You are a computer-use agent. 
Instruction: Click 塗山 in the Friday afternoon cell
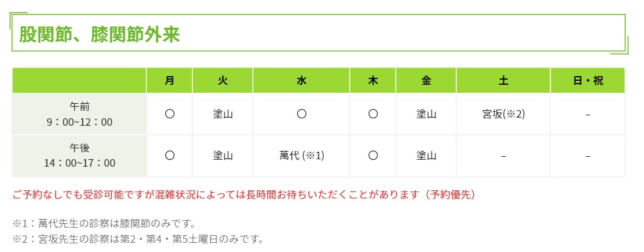(x=426, y=155)
